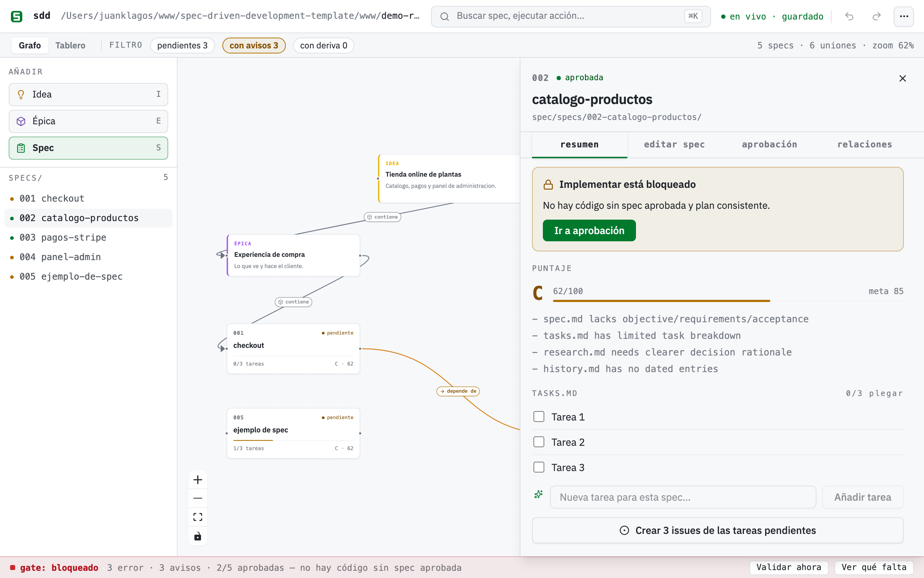Screen dimensions: 924x578
Task: Select the 005 ejemplo de spec graph node
Action: pyautogui.click(x=293, y=433)
